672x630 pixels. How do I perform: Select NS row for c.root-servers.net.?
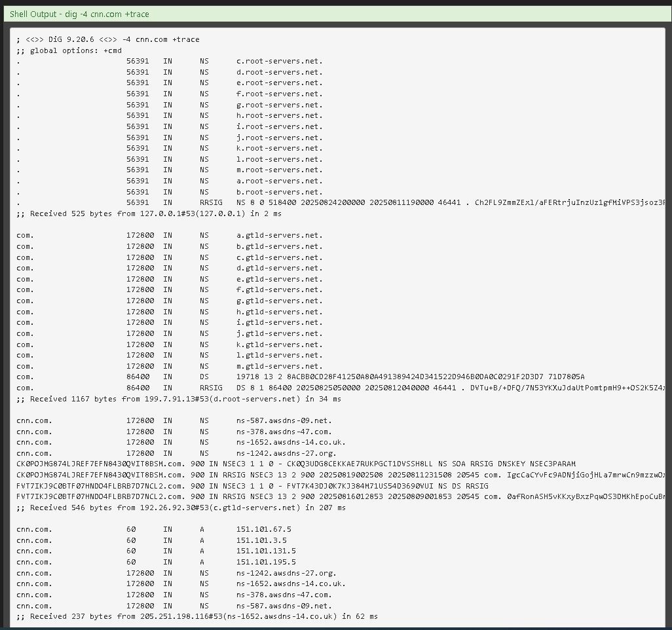pos(170,62)
